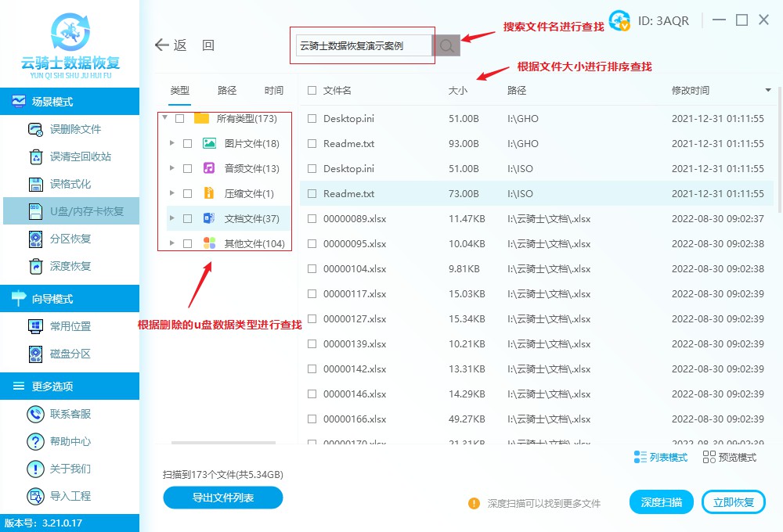783x532 pixels.
Task: Switch to the 时间 tab
Action: (x=273, y=90)
